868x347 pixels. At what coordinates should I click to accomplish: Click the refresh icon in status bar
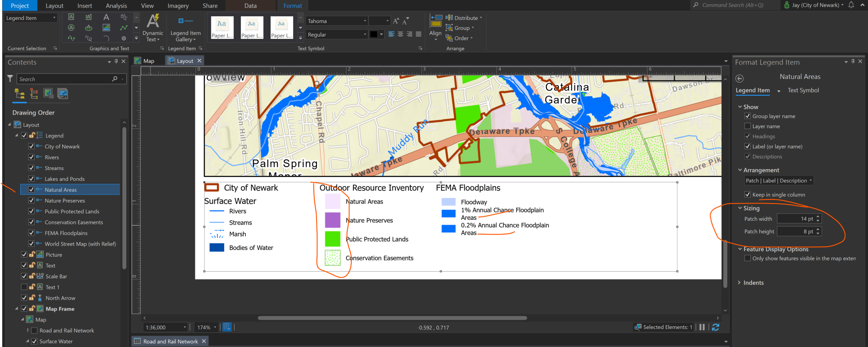pyautogui.click(x=716, y=327)
